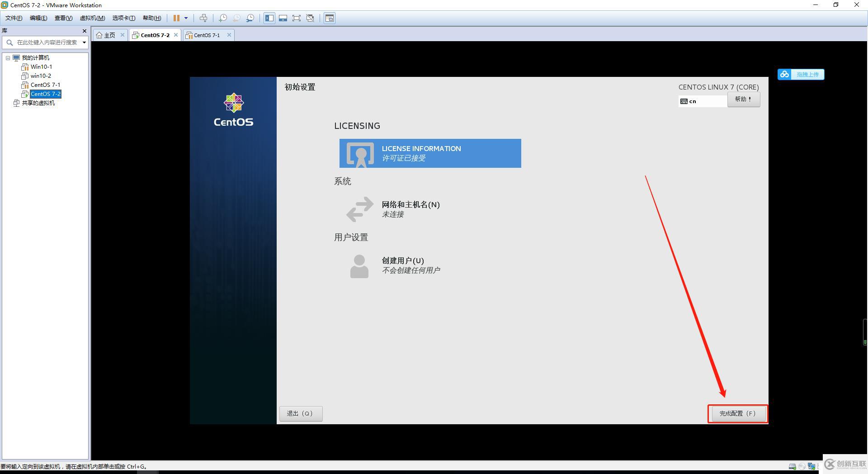This screenshot has height=474, width=868.
Task: Click the console view toolbar icon
Action: (330, 18)
